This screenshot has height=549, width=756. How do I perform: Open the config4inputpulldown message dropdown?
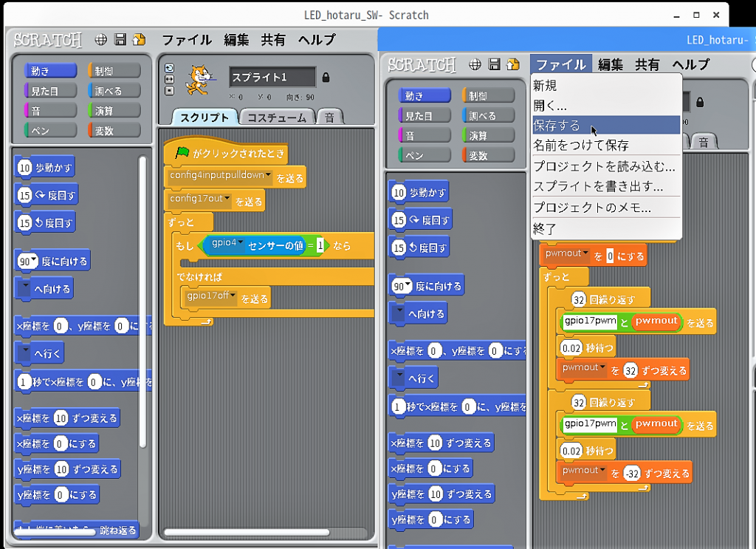[x=268, y=174]
